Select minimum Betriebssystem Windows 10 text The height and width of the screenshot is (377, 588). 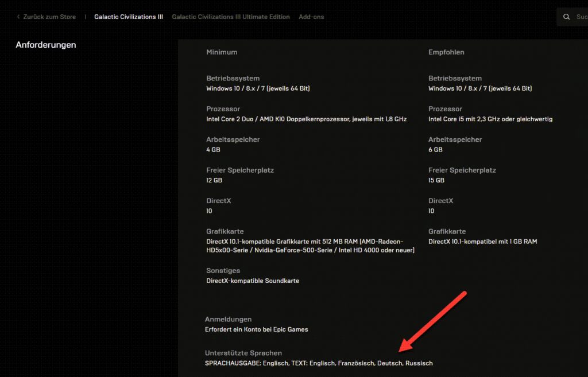click(258, 88)
